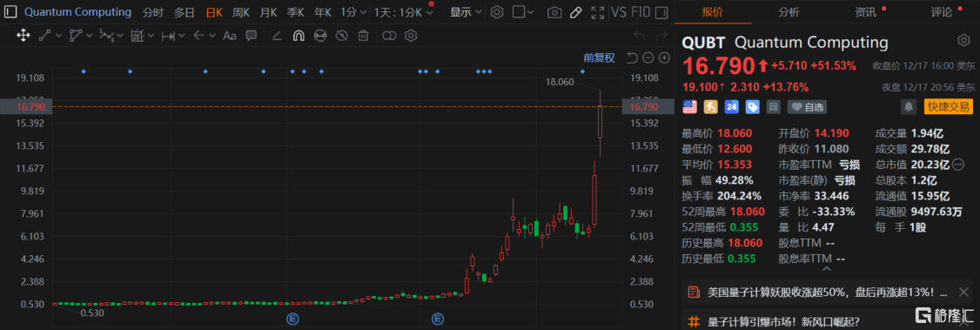Viewport: 980px width, 330px height.
Task: Expand wave tool options arrow
Action: coord(121,36)
